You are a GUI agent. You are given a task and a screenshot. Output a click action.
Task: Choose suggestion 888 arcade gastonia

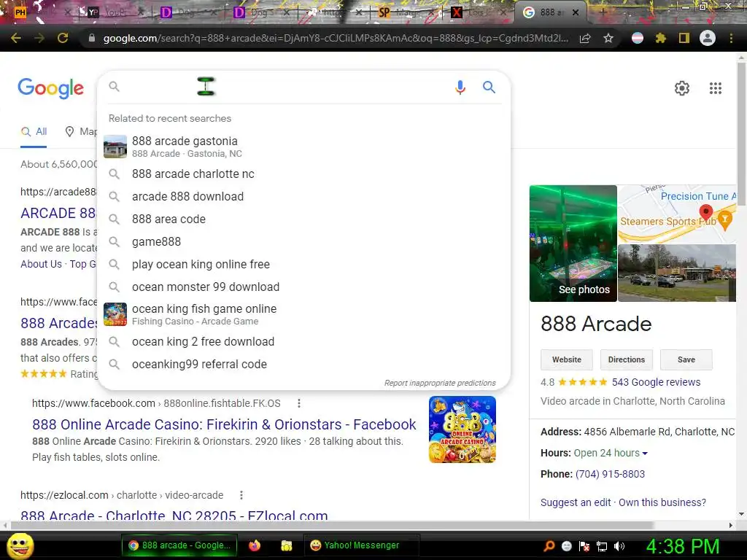303,147
